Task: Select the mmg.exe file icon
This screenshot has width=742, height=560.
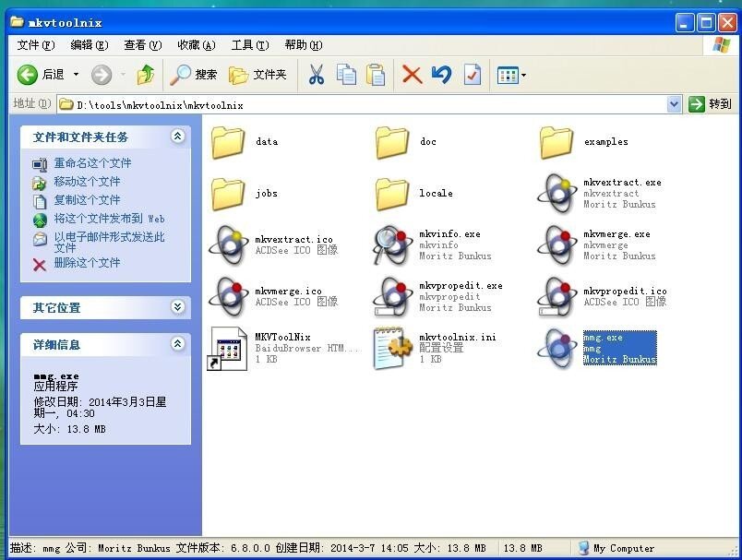Action: click(x=556, y=349)
